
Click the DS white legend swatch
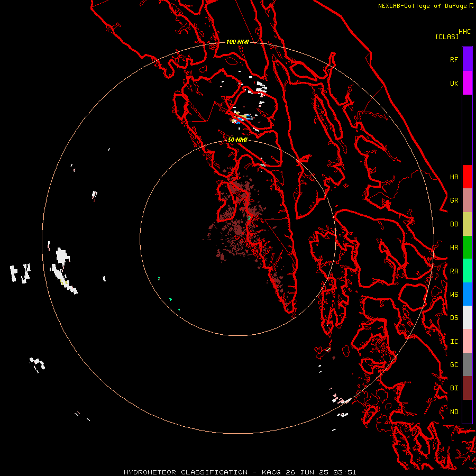(467, 317)
